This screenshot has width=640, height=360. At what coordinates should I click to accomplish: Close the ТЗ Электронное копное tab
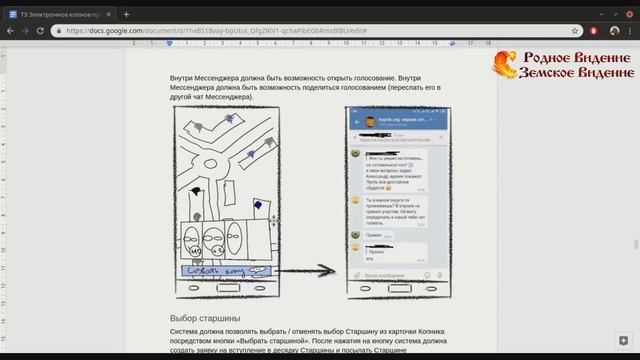(109, 14)
